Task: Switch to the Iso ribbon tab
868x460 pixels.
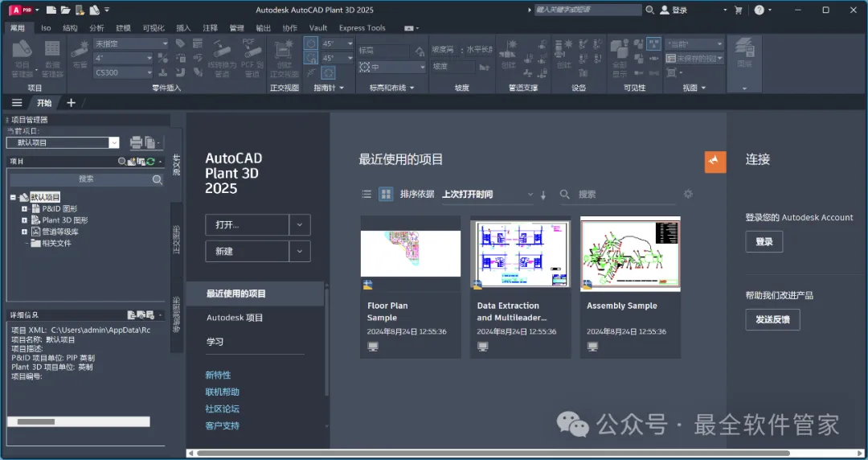Action: click(x=46, y=27)
